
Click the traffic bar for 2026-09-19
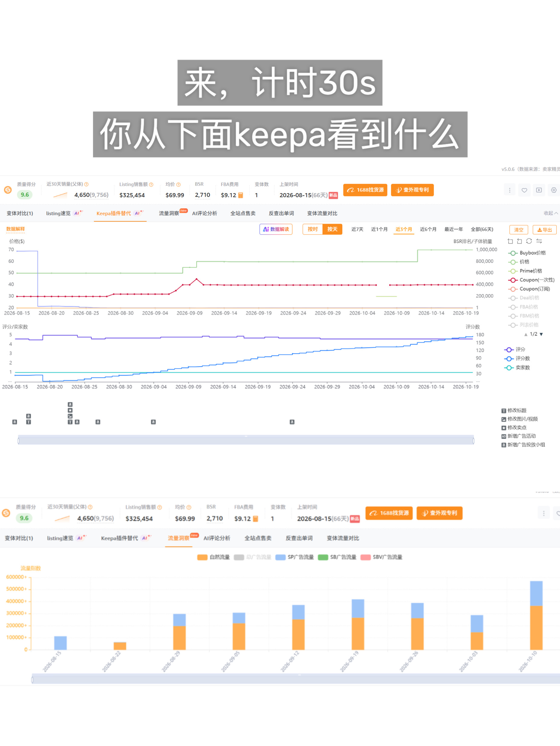pos(358,624)
